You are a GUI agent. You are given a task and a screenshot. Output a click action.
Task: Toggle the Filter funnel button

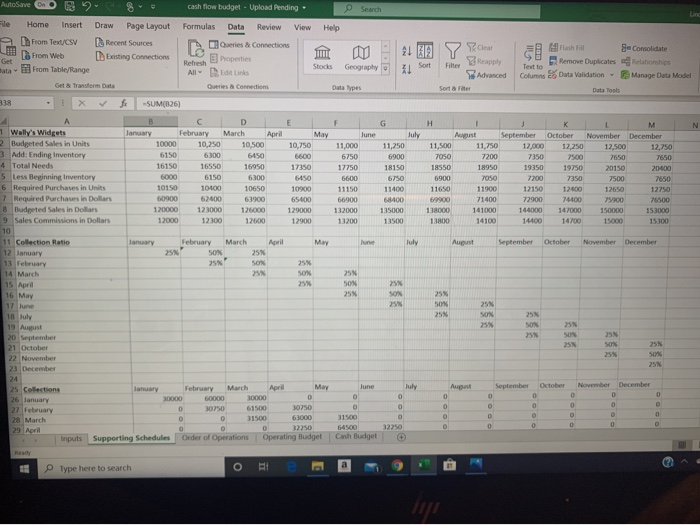click(453, 56)
